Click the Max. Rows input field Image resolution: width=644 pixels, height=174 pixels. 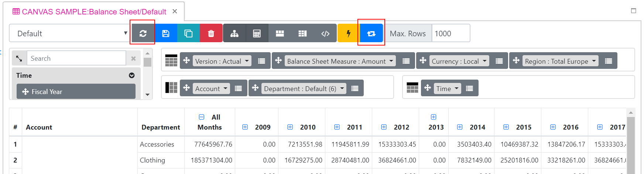pyautogui.click(x=450, y=33)
